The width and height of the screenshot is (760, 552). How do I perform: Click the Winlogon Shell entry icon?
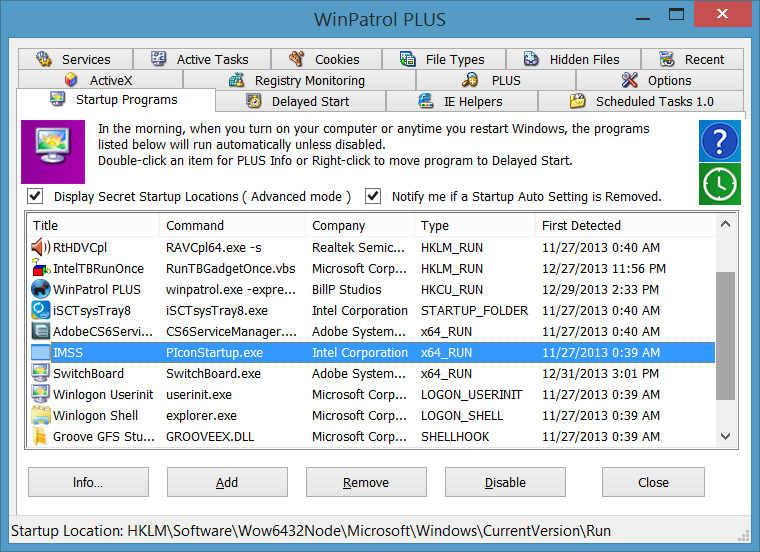pos(41,415)
